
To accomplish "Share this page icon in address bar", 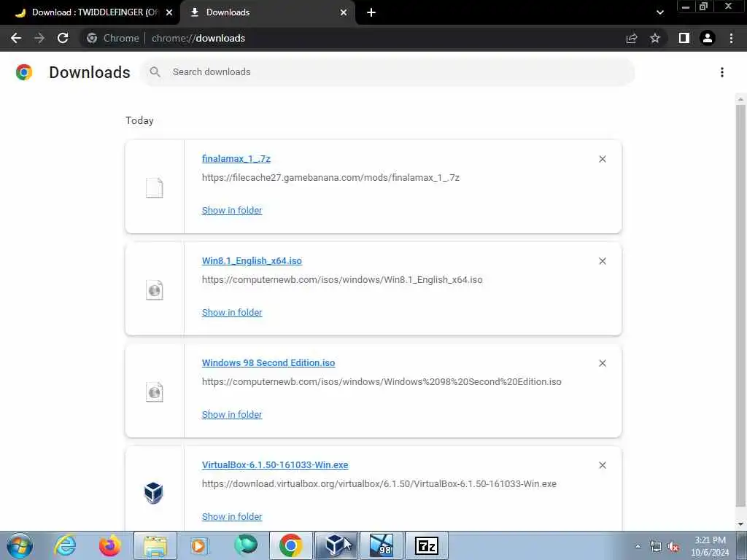I will point(632,39).
